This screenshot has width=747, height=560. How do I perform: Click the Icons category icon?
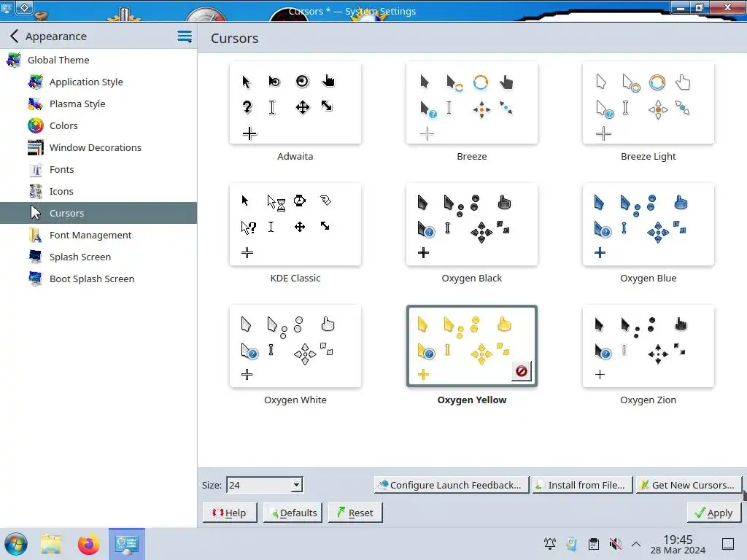36,192
